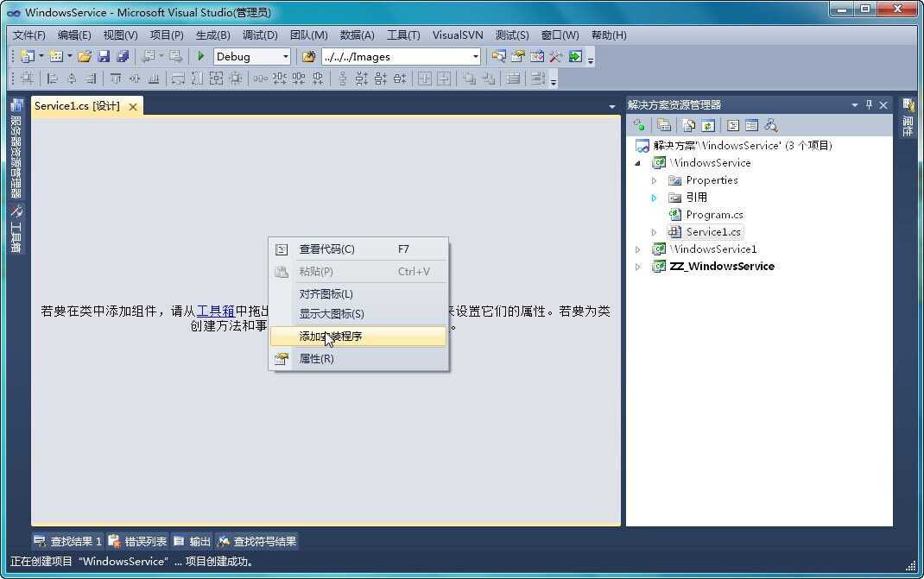Click View Class Diagram icon in Solution Explorer
This screenshot has height=579, width=924.
coord(771,125)
